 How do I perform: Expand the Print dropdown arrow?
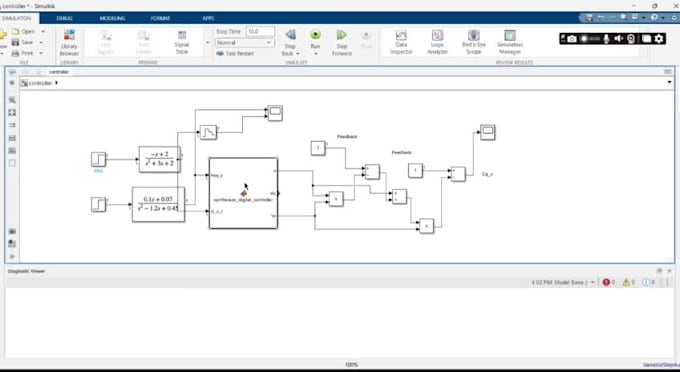41,53
